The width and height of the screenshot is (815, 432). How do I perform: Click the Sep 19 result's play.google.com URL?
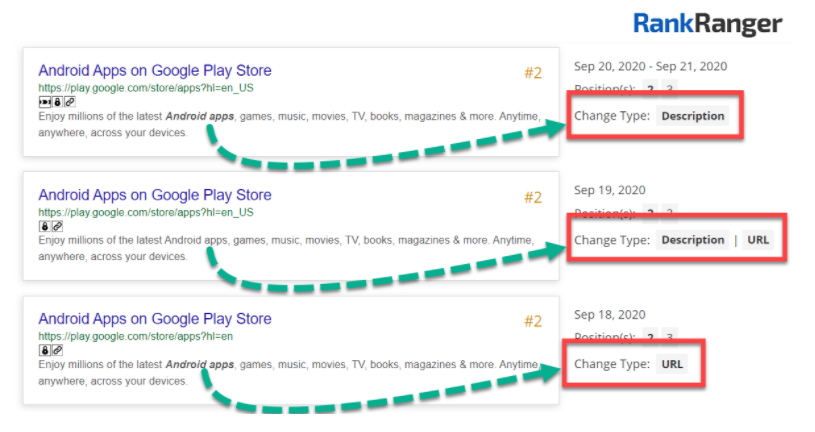click(146, 212)
